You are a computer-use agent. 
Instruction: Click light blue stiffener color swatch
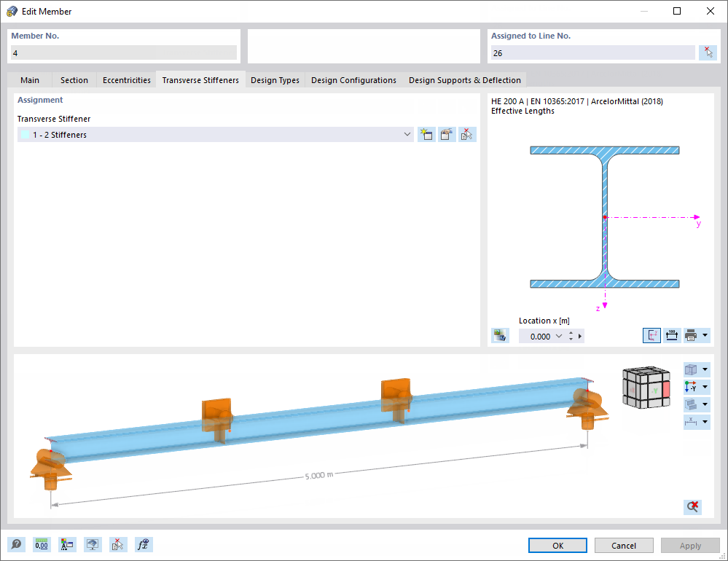coord(25,135)
